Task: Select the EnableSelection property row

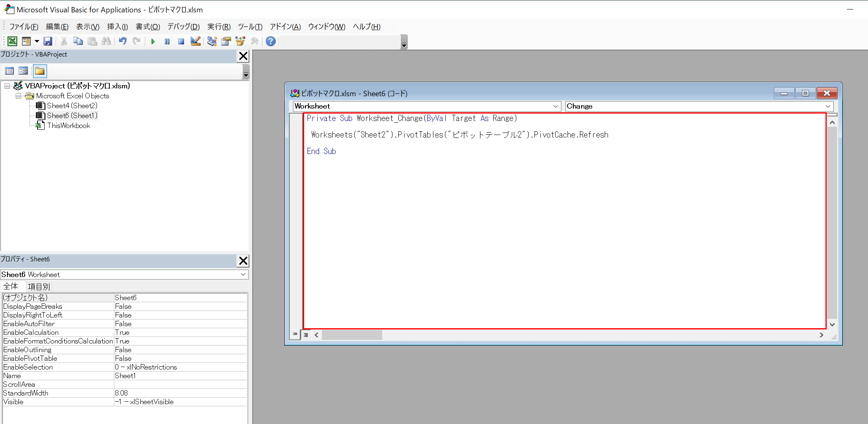Action: (x=125, y=367)
